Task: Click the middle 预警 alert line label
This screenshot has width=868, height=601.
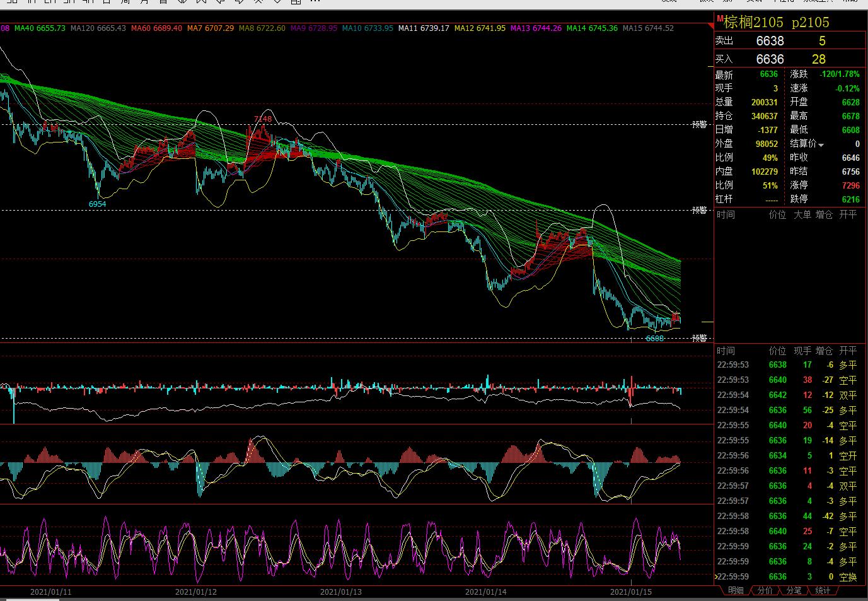Action: [699, 211]
